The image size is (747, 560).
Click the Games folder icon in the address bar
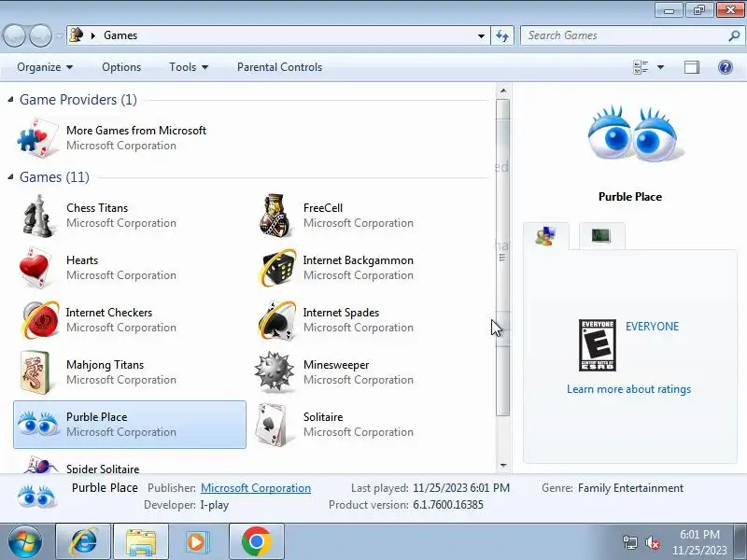pyautogui.click(x=77, y=35)
